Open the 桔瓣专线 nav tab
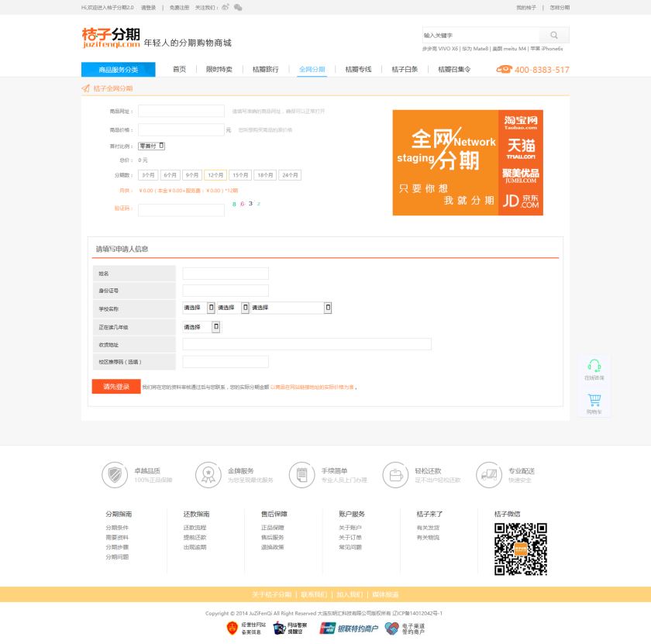The image size is (651, 644). click(358, 69)
